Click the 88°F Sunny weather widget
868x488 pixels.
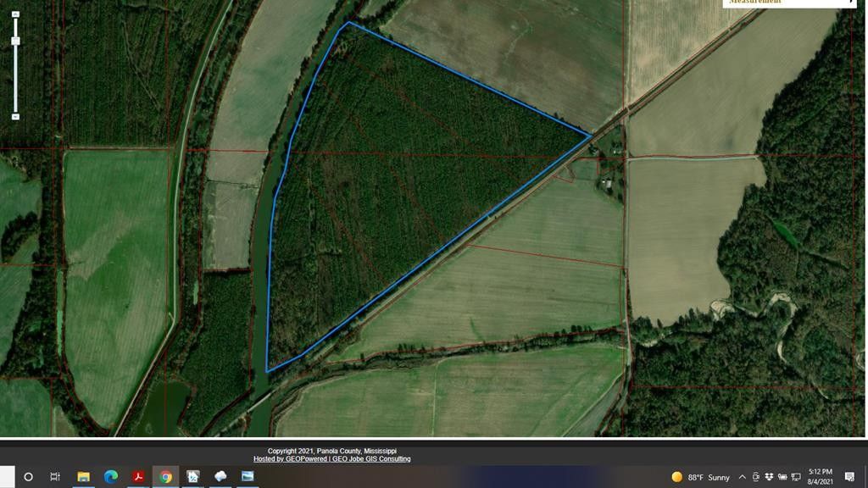tap(699, 476)
